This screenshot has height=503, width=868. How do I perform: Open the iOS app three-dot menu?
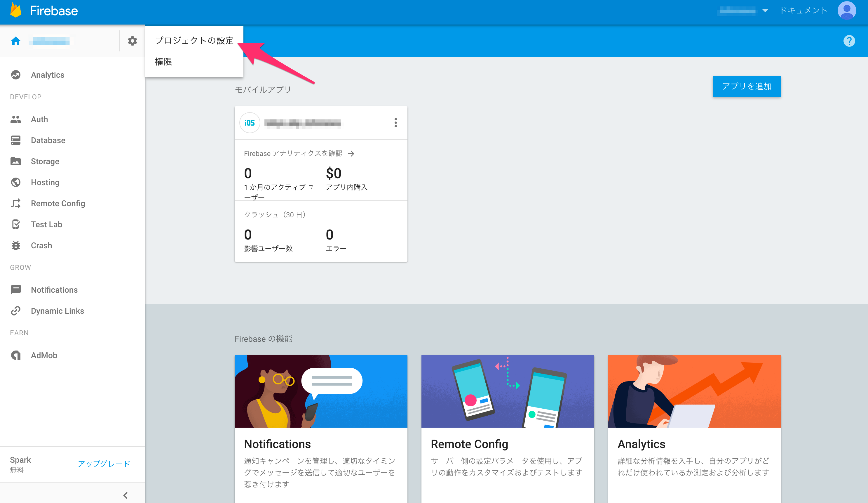click(x=396, y=123)
